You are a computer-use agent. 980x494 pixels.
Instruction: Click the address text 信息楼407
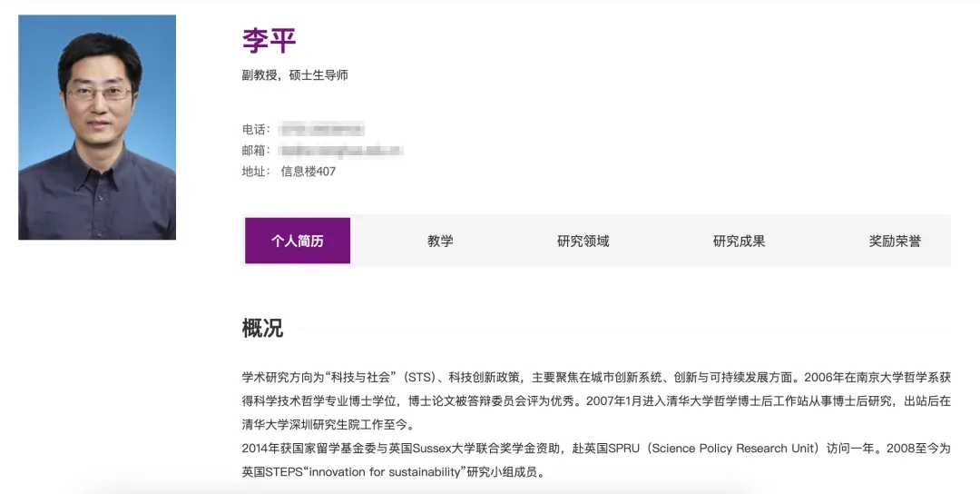click(309, 172)
